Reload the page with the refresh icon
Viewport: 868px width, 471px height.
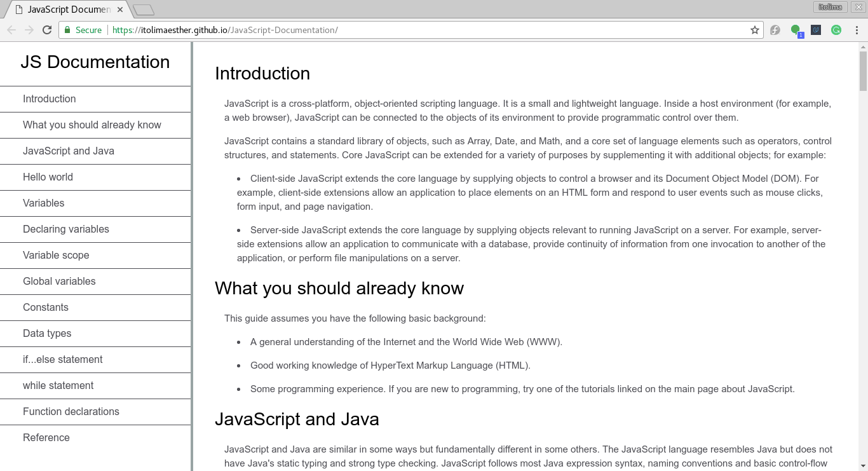coord(47,30)
